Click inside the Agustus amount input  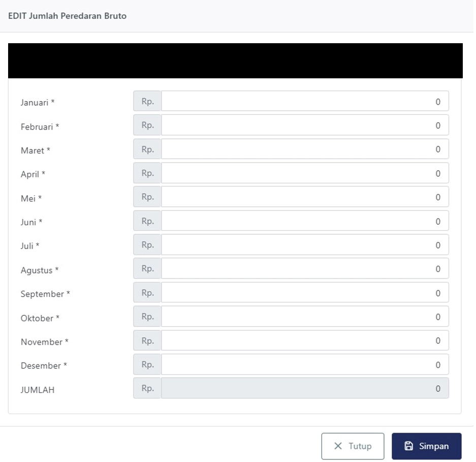pyautogui.click(x=305, y=269)
